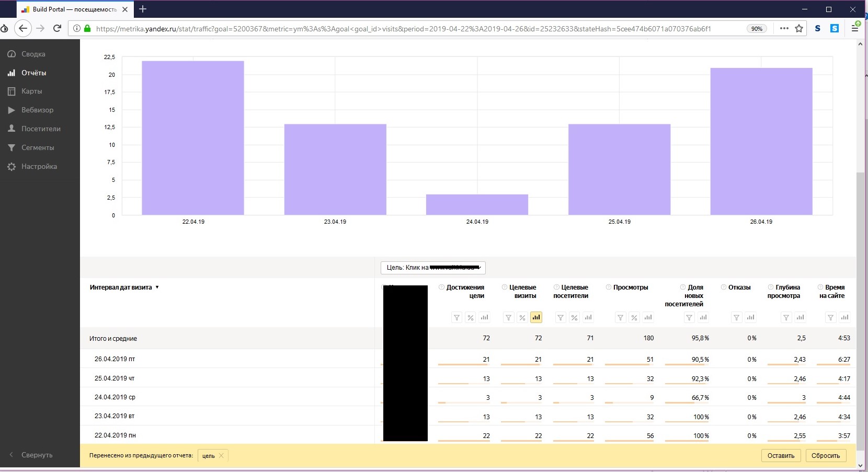868x472 pixels.
Task: Filter by Просмотры column
Action: point(620,317)
